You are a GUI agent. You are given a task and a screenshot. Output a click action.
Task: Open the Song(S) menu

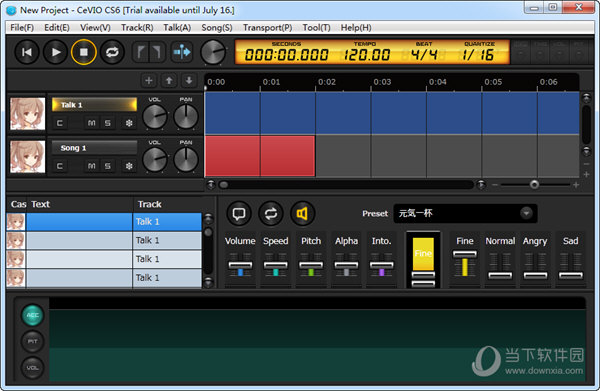217,28
